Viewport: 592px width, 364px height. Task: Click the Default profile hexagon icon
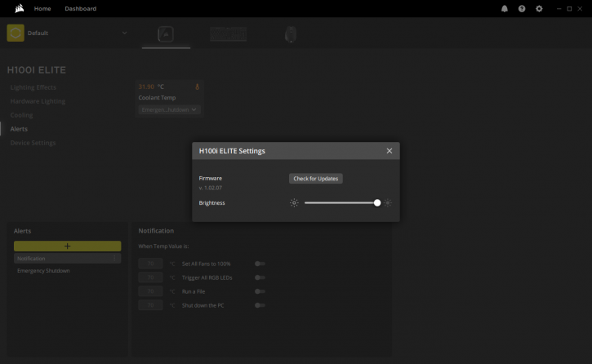tap(16, 33)
